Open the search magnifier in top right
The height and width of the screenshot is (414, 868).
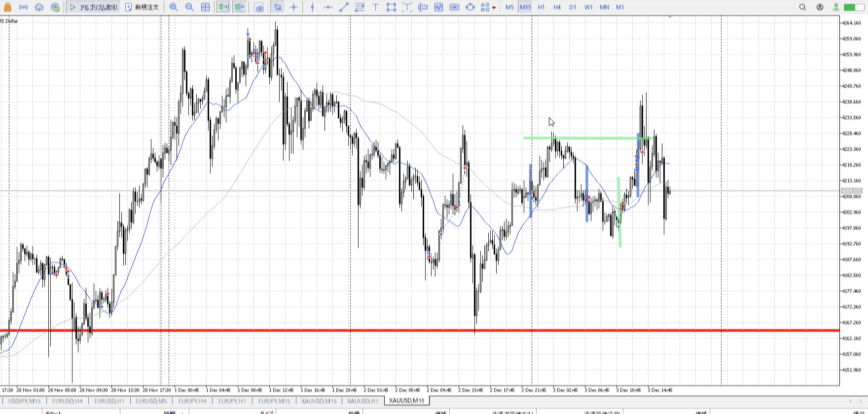click(802, 7)
